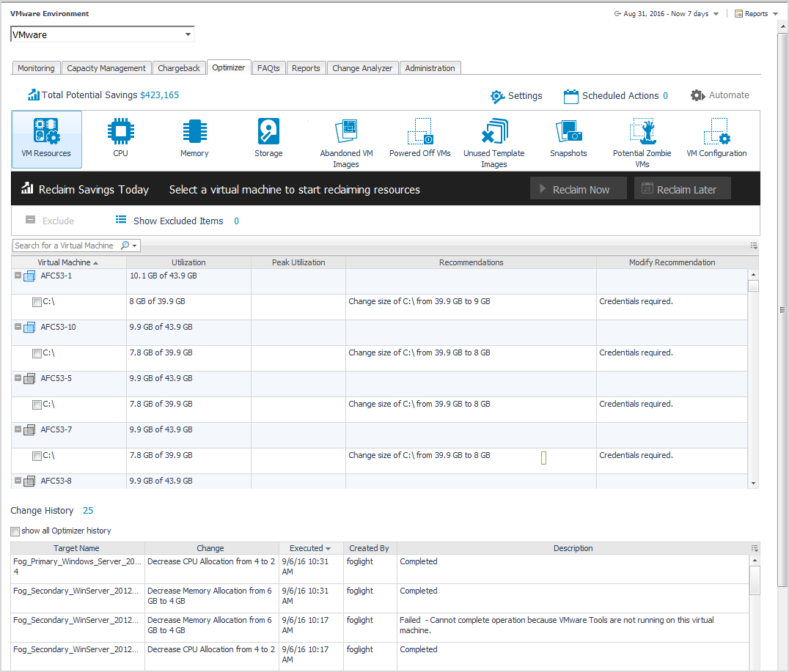Screen dimensions: 789x672
Task: Select the Storage optimizer icon
Action: [x=268, y=139]
